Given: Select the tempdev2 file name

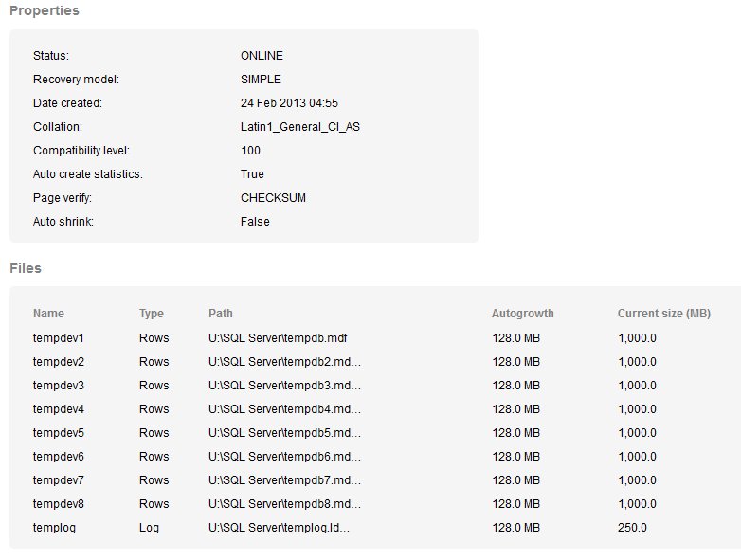Looking at the screenshot, I should pos(59,362).
